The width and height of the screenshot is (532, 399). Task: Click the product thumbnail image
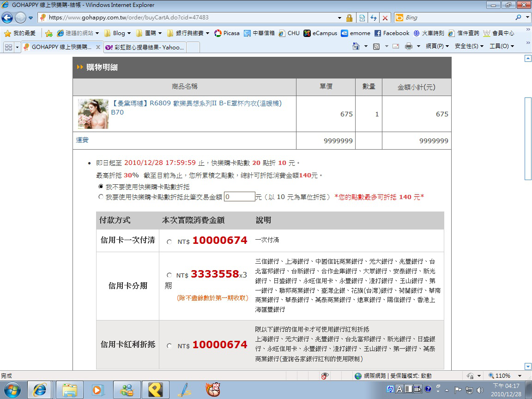click(x=93, y=114)
